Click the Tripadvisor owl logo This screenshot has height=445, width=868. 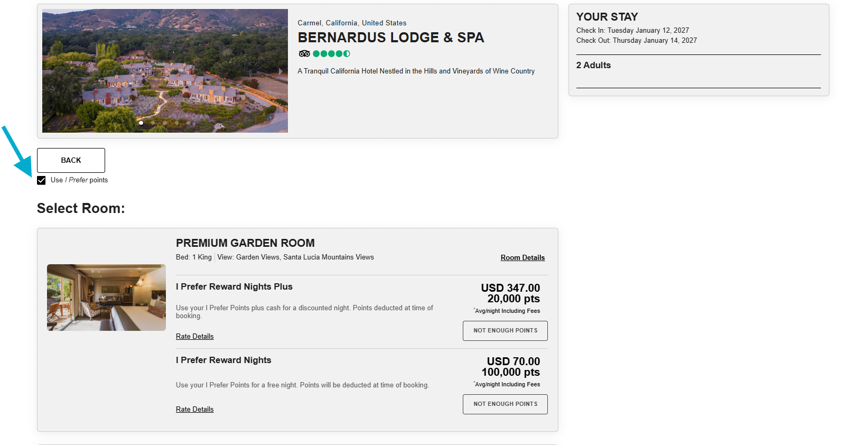coord(304,53)
